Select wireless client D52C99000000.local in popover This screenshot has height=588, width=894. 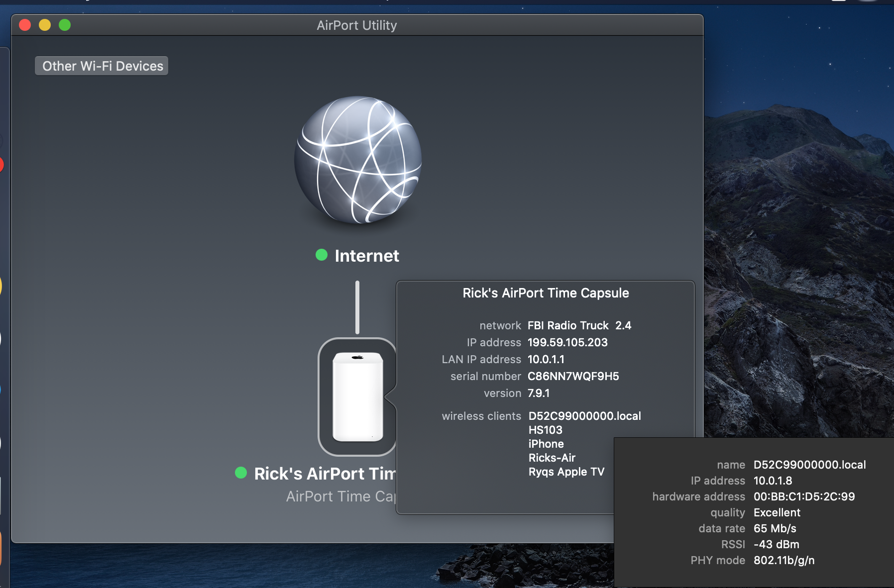584,416
